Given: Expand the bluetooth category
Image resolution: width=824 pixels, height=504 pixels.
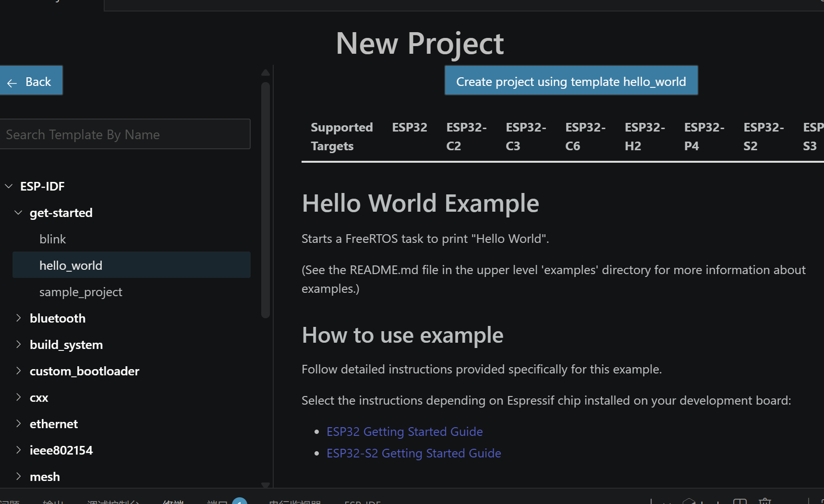Looking at the screenshot, I should pyautogui.click(x=18, y=318).
